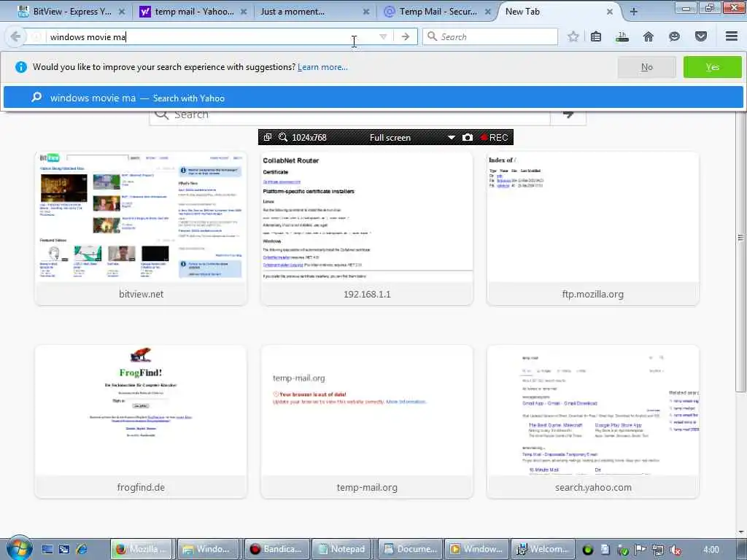
Task: Decline search suggestions with No
Action: (646, 67)
